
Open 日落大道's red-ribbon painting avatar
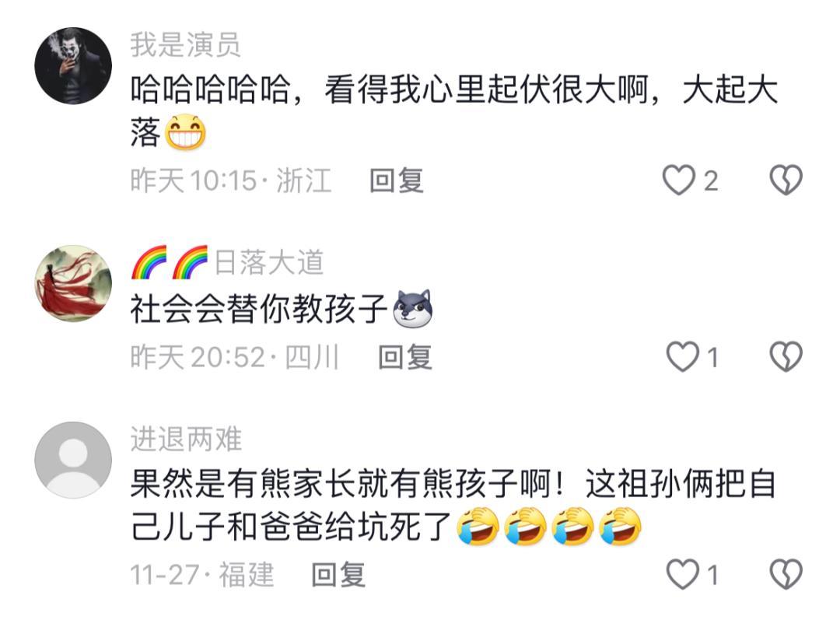point(73,283)
